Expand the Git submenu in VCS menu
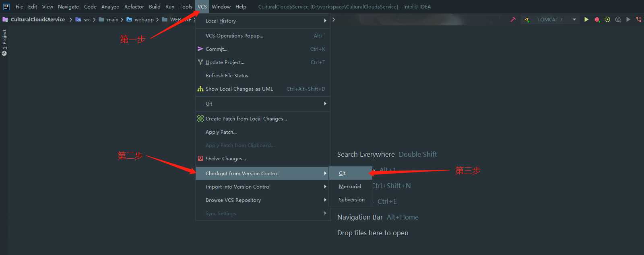Viewport: 644px width, 255px height. [x=263, y=104]
